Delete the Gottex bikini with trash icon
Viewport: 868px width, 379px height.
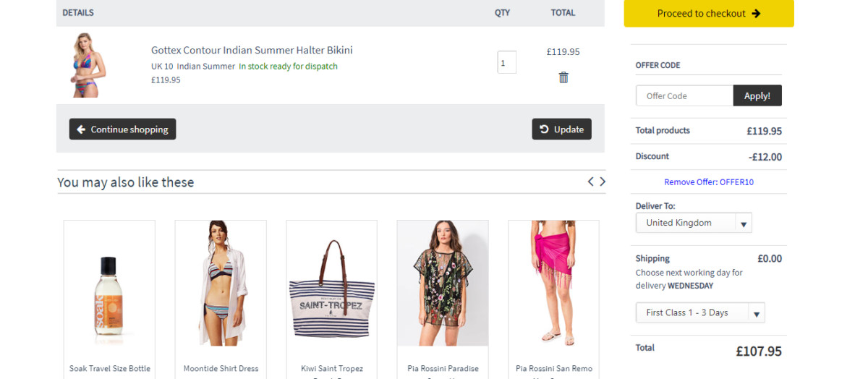(563, 77)
